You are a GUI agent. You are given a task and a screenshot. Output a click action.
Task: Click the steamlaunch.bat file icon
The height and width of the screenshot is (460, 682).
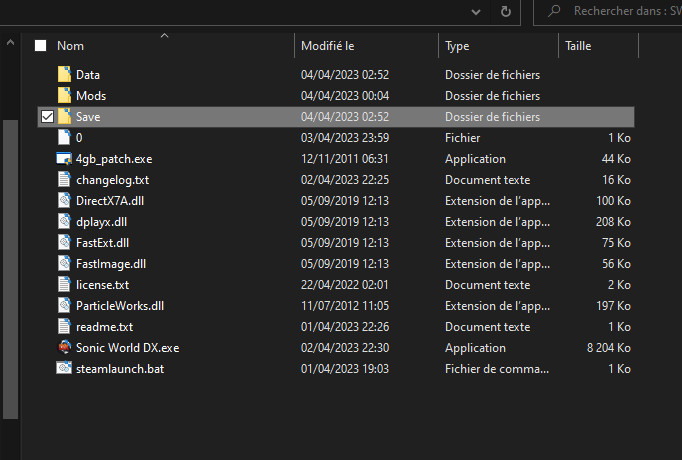pyautogui.click(x=64, y=368)
